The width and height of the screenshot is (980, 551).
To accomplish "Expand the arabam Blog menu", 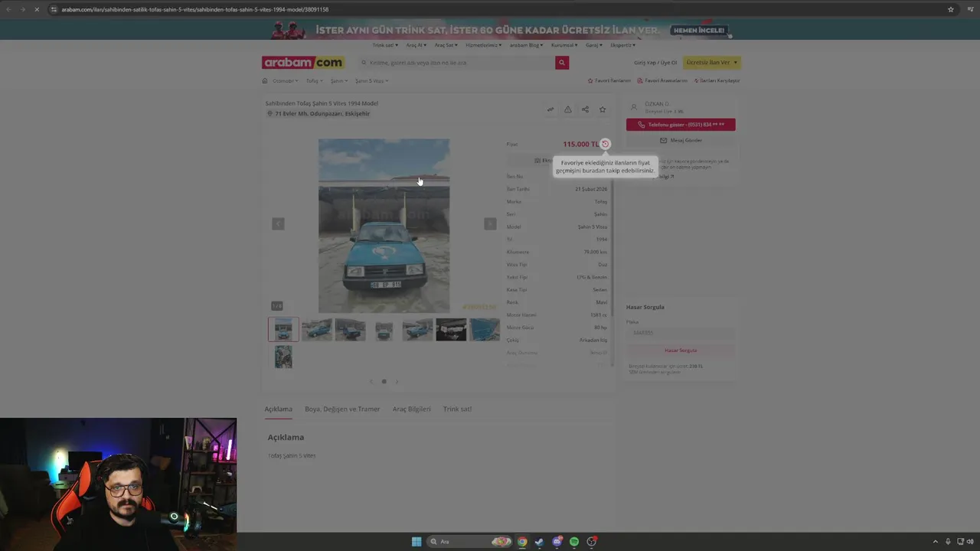I will pos(526,45).
